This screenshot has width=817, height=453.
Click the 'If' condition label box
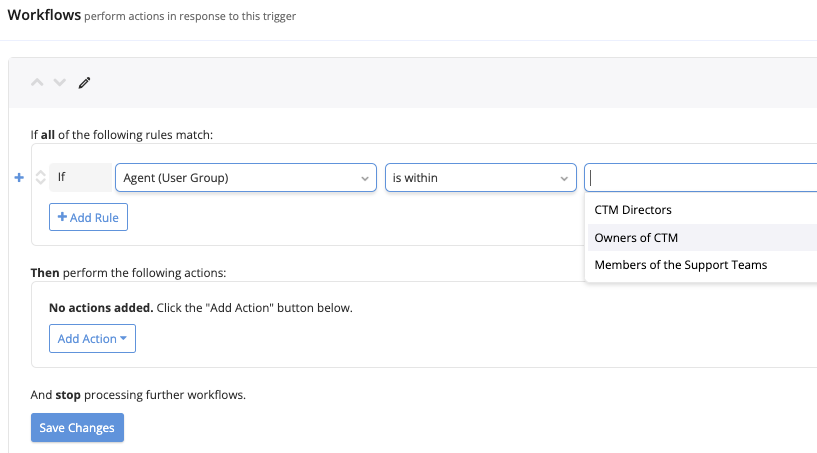tap(80, 177)
